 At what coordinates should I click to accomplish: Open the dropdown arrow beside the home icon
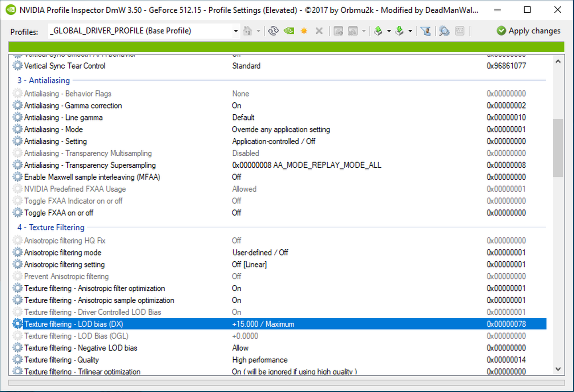[258, 31]
